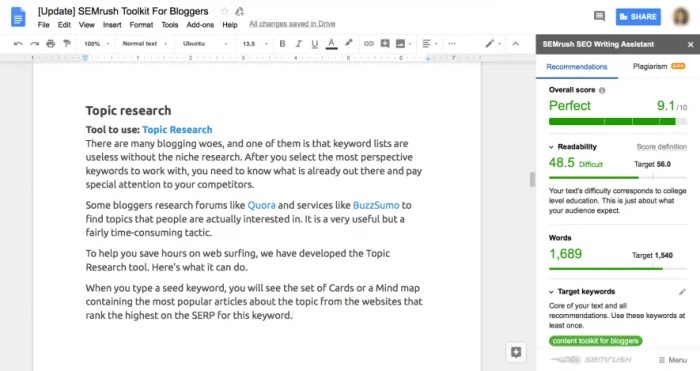Open the zoom 100% dropdown
The image size is (700, 371).
[x=96, y=44]
